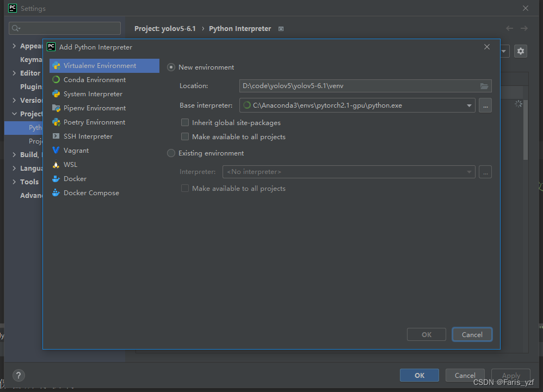Open interpreter dropdown behind dialog near gear
Screen dimensions: 543x392
click(x=504, y=52)
